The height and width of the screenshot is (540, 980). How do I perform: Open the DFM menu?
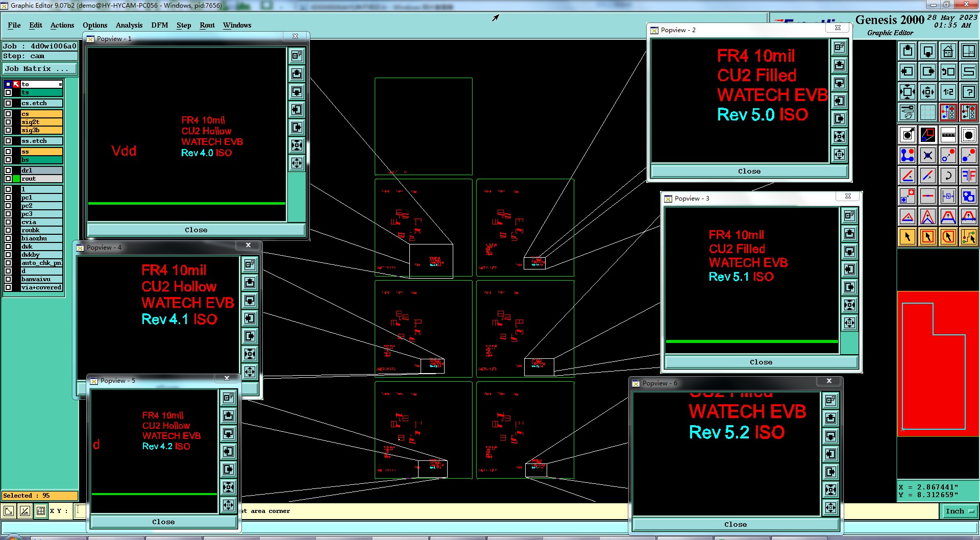[159, 25]
